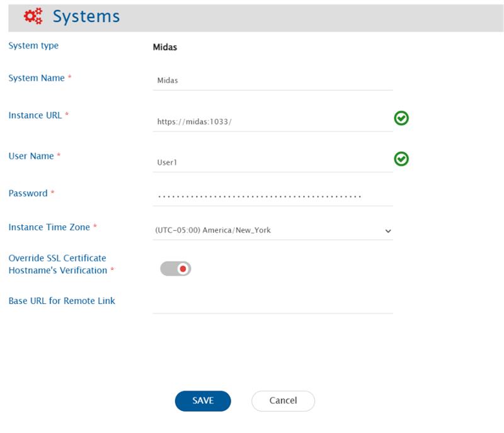This screenshot has height=433, width=504.
Task: Click the Systems page heading
Action: click(86, 16)
